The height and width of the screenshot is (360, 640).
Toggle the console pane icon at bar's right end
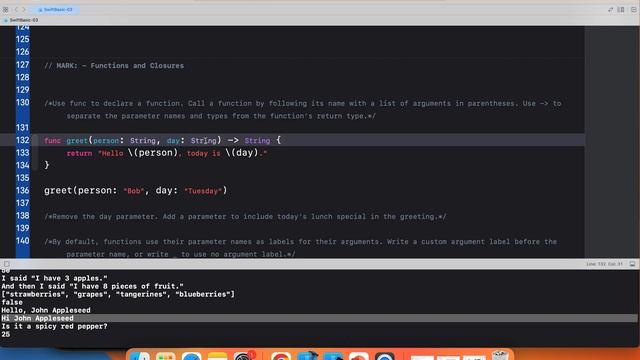[x=632, y=264]
